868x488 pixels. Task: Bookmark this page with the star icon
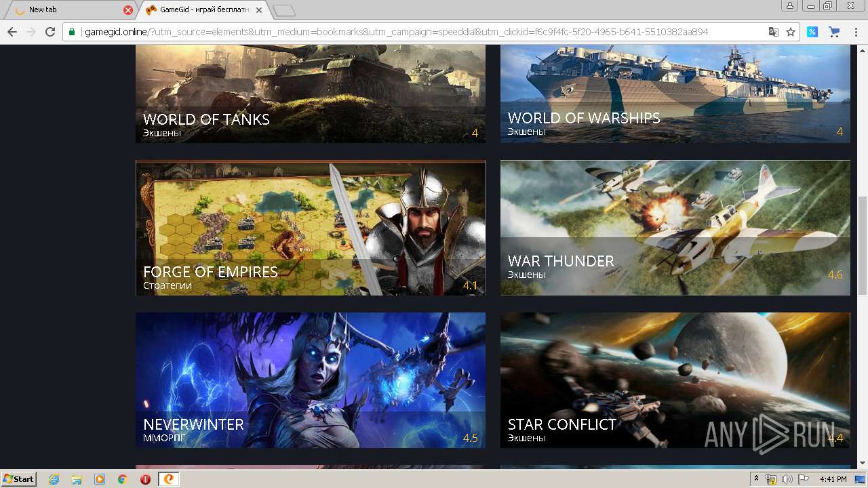(x=790, y=32)
